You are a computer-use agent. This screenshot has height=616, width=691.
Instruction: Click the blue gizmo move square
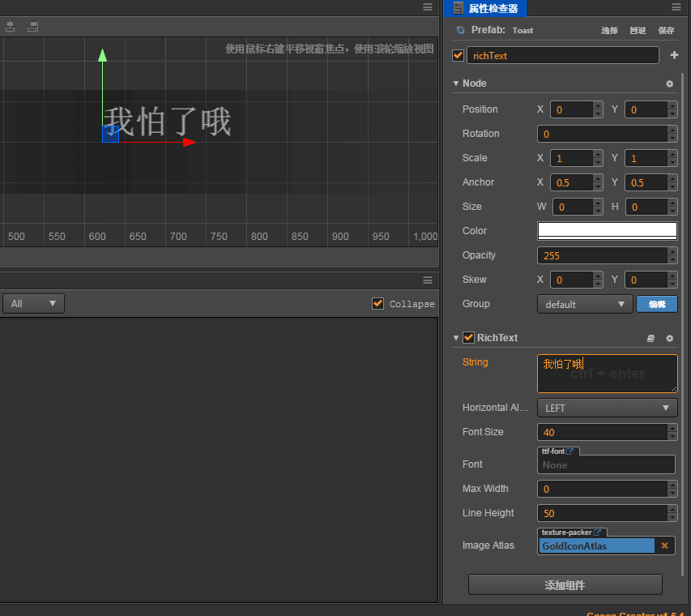coord(110,134)
